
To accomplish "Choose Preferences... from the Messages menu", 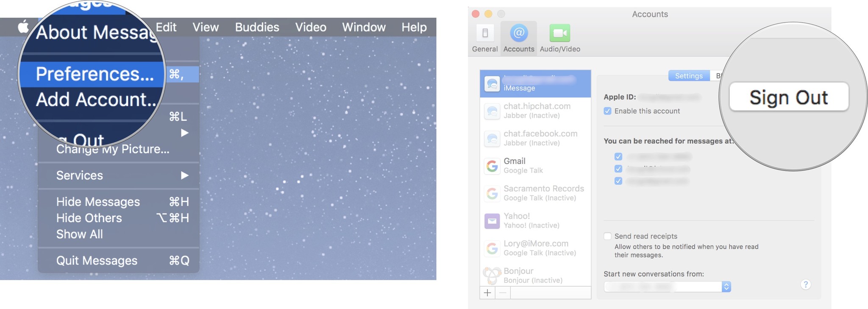I will pyautogui.click(x=95, y=74).
